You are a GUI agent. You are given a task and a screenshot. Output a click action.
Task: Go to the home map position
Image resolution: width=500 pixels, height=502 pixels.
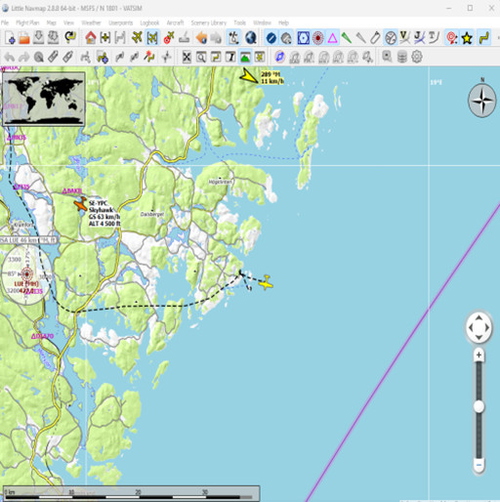pyautogui.click(x=91, y=38)
